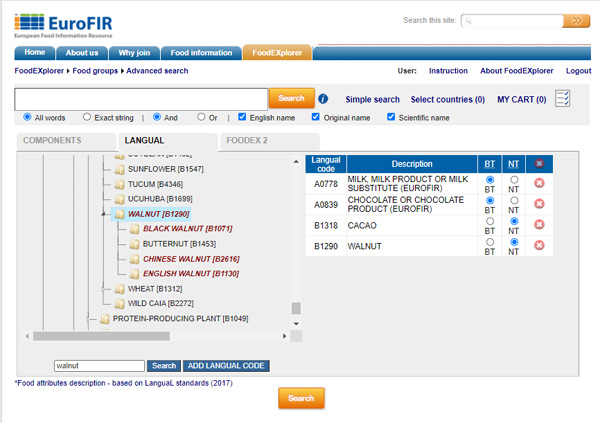
Task: Open the FoodEXplorer nav tab
Action: click(277, 53)
